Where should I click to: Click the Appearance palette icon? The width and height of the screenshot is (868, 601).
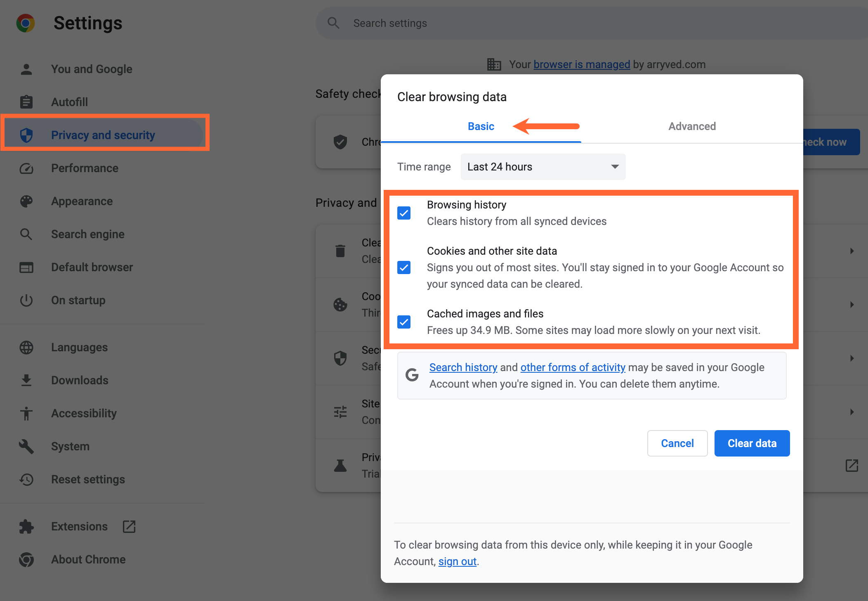click(x=26, y=201)
